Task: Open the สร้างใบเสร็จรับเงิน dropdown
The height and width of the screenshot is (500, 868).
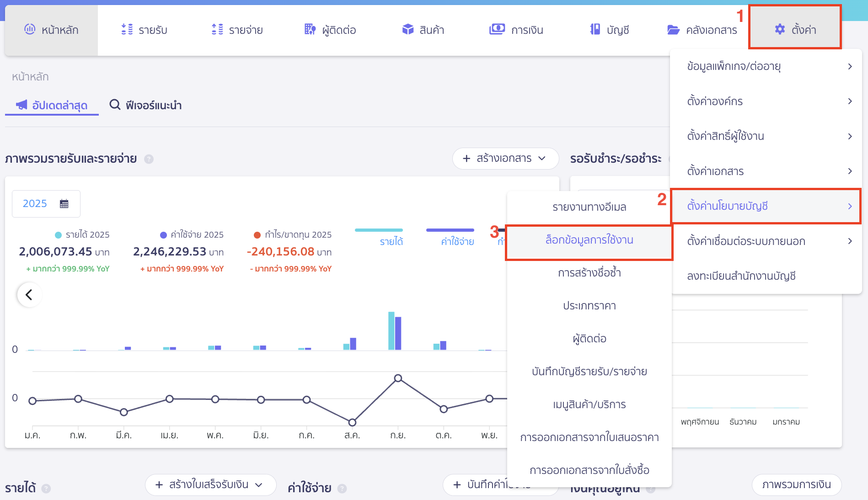Action: pos(210,484)
